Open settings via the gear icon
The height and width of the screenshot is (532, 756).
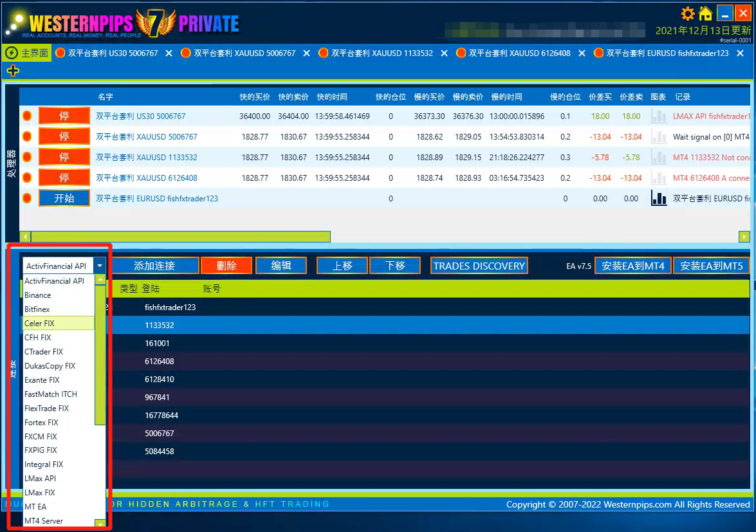(x=688, y=14)
